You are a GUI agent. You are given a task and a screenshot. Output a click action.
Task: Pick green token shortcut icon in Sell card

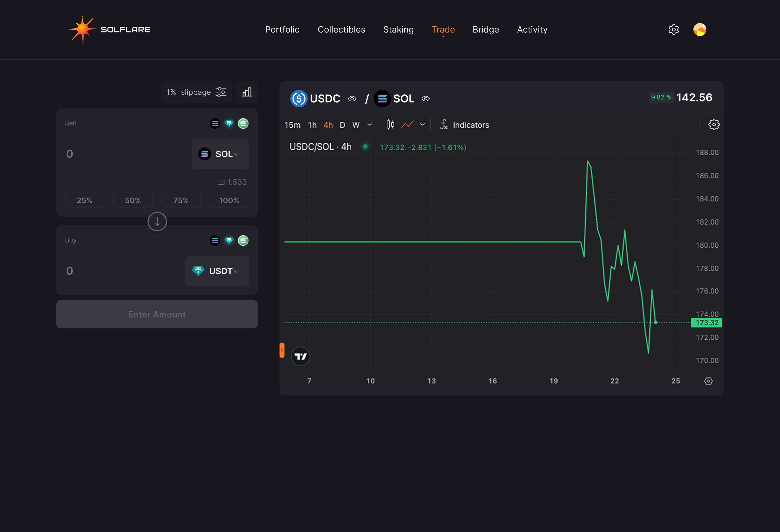(x=243, y=124)
